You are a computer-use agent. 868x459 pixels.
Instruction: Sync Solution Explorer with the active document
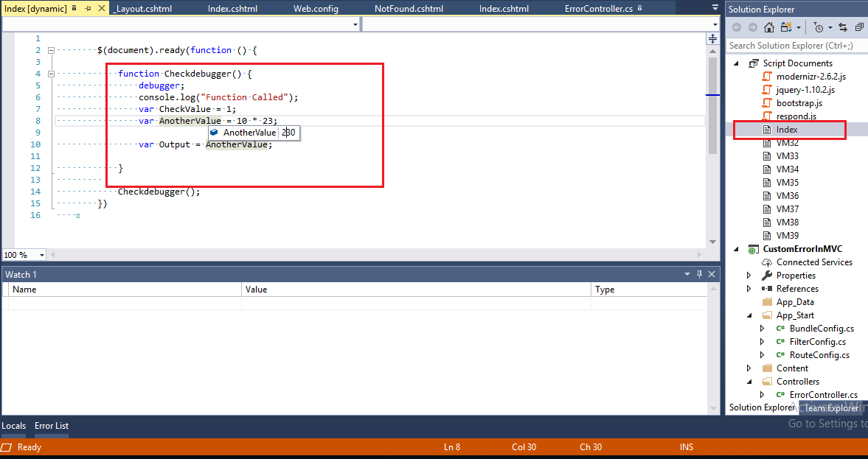click(843, 27)
